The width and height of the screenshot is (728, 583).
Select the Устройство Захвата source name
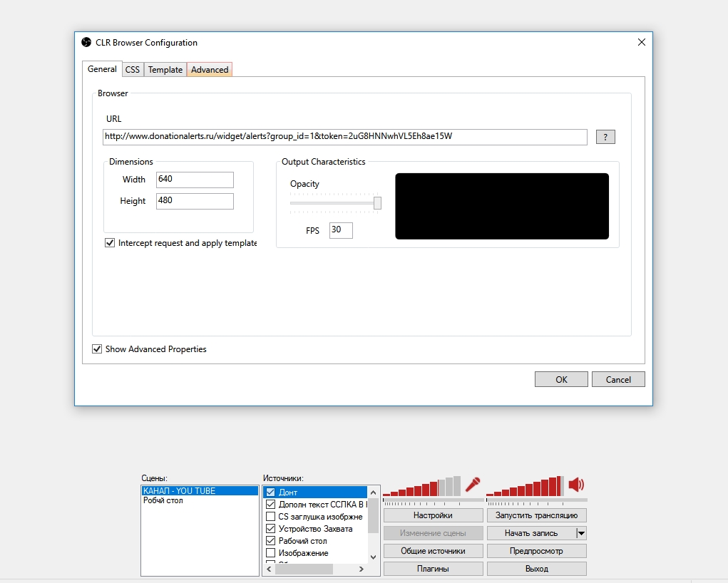315,529
